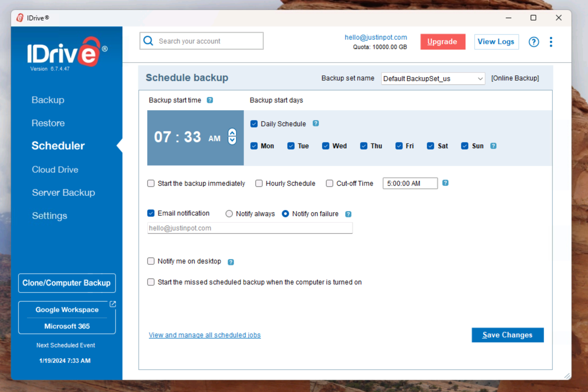Click the window resize grip corner
The image size is (588, 392).
[x=567, y=376]
